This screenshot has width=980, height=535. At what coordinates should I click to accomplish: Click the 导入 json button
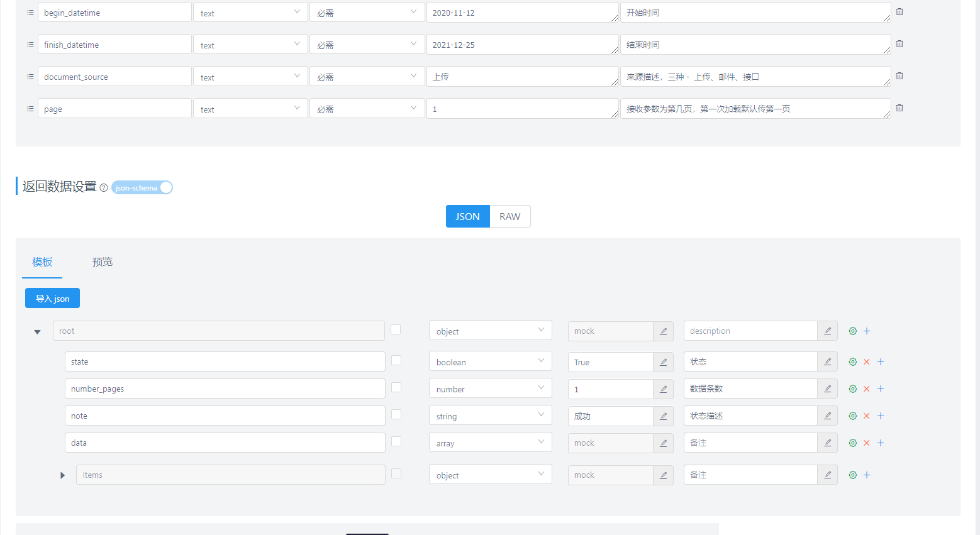(x=52, y=297)
